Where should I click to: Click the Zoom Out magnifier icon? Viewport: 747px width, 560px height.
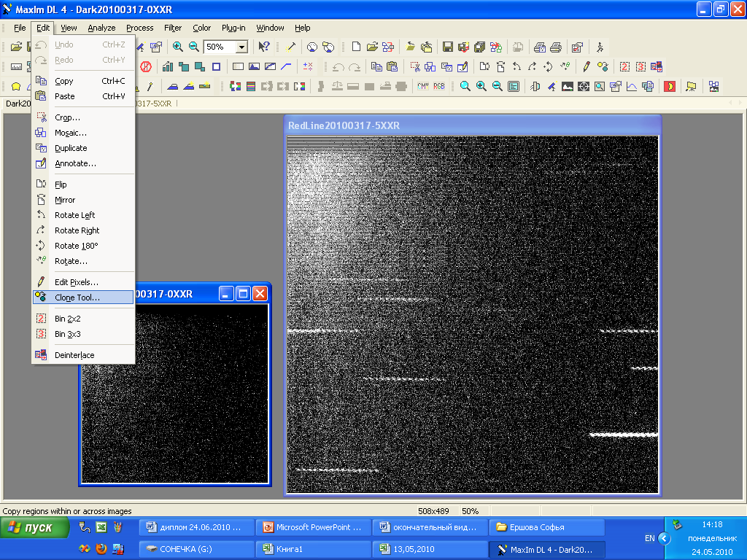tap(194, 47)
